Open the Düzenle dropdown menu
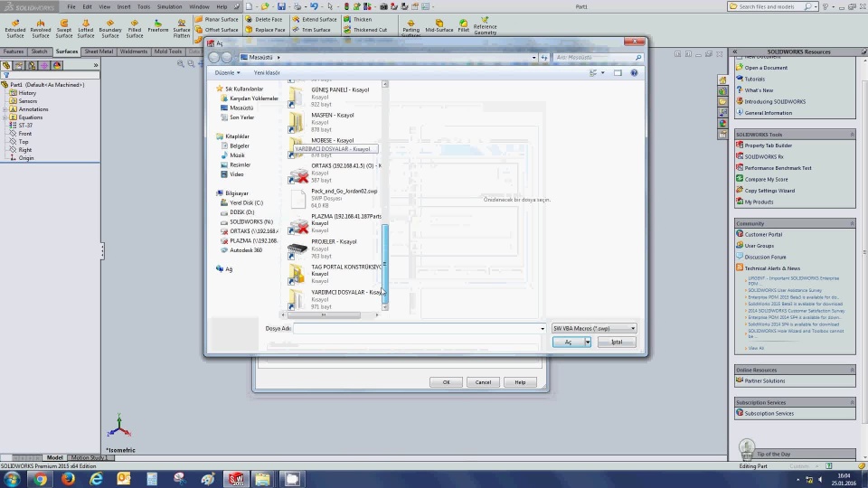 tap(227, 72)
